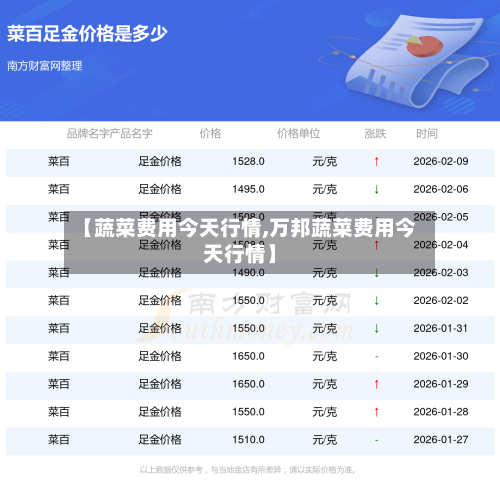
Task: Click 菜百 in the 2026-02-09 row
Action: [59, 162]
